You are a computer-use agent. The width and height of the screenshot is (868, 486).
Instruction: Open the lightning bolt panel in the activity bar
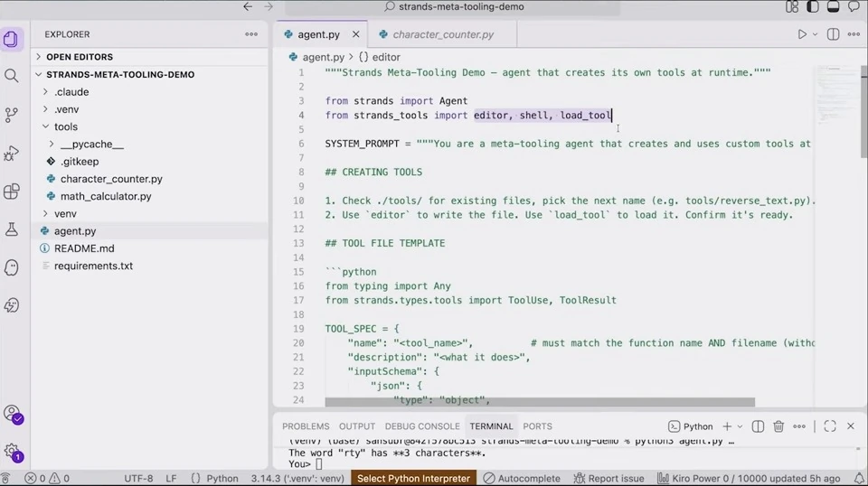[11, 305]
